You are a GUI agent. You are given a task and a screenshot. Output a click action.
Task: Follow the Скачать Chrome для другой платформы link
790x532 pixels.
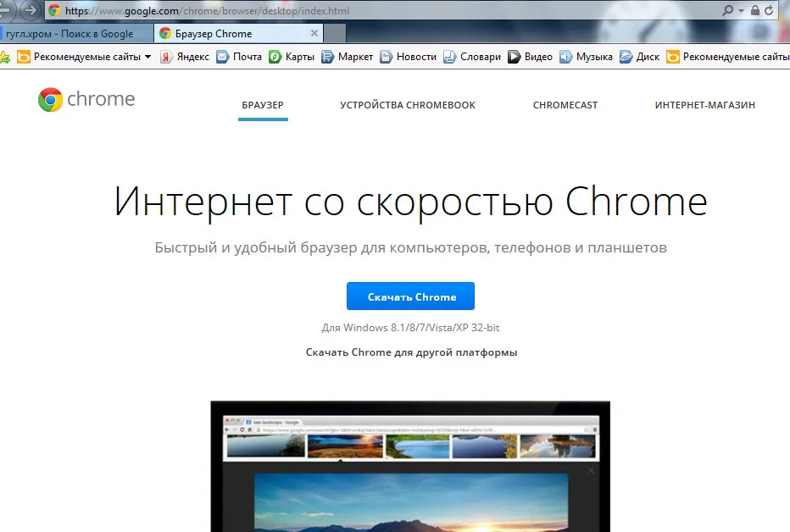[412, 352]
